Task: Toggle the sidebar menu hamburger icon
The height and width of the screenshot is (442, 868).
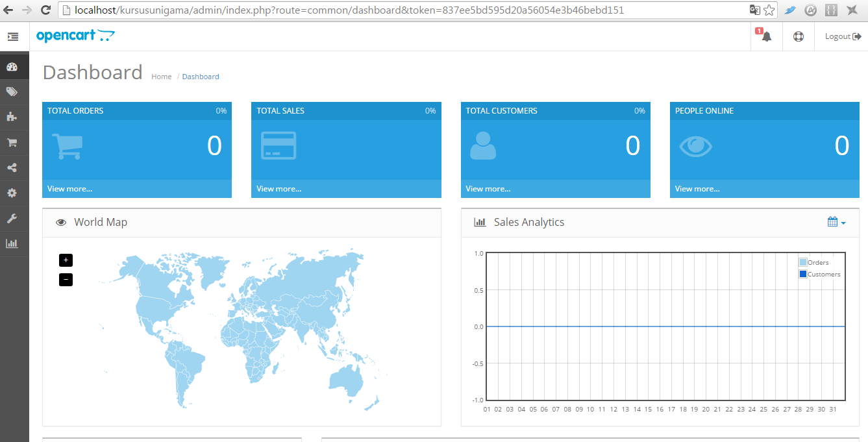Action: [13, 37]
